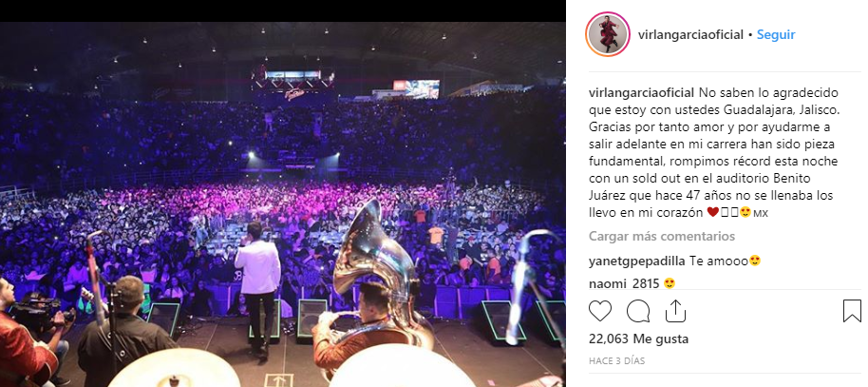Click the hanging video screen above the crowd
The width and height of the screenshot is (868, 387).
416,88
